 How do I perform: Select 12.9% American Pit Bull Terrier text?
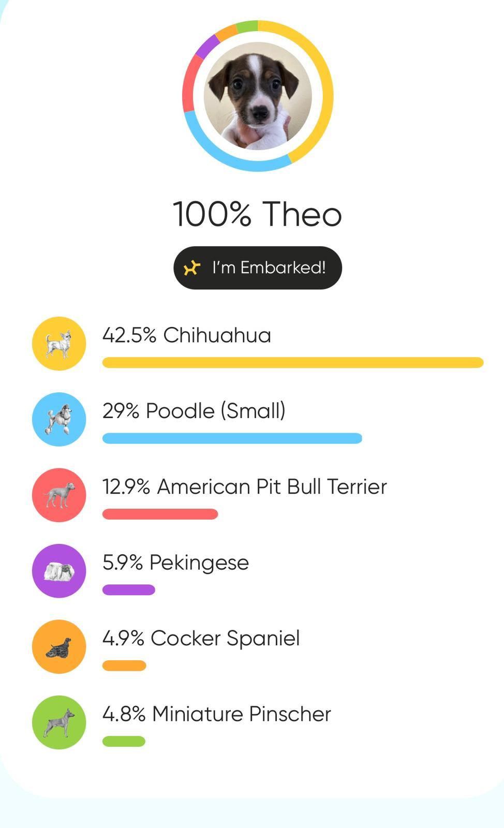(245, 487)
